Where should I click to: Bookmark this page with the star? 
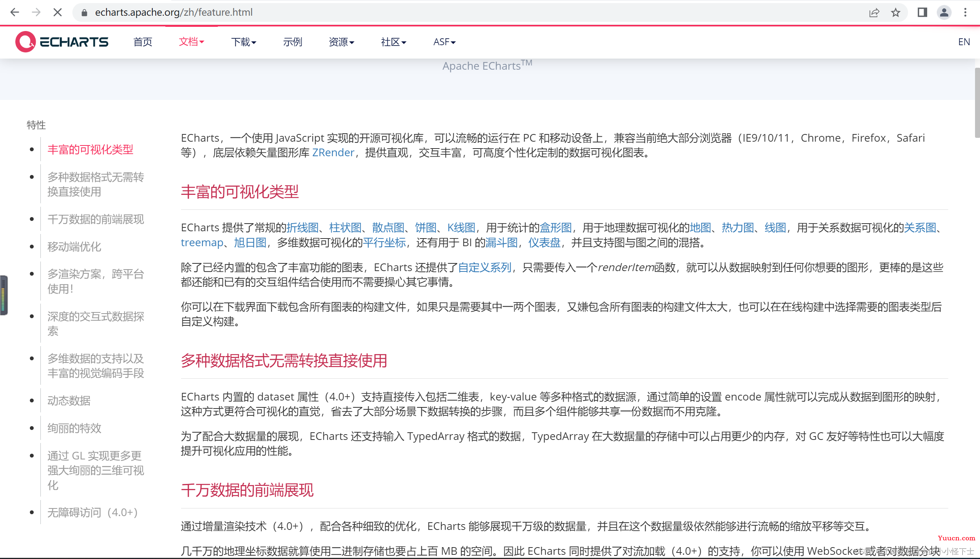895,13
